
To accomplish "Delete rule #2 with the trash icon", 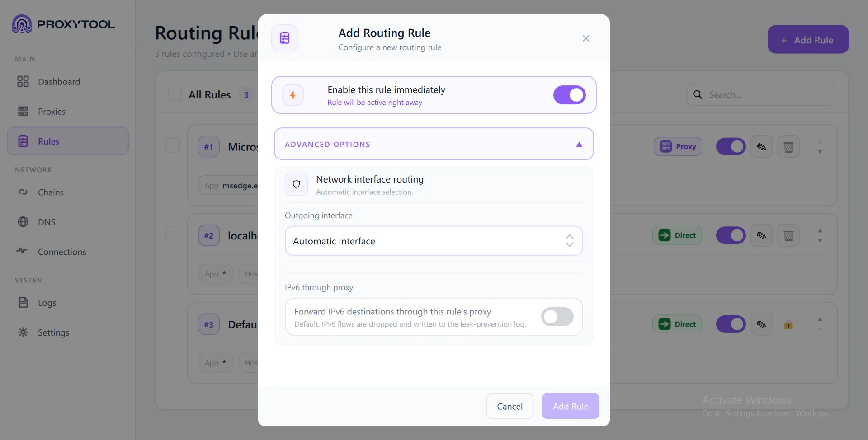I will pos(788,235).
